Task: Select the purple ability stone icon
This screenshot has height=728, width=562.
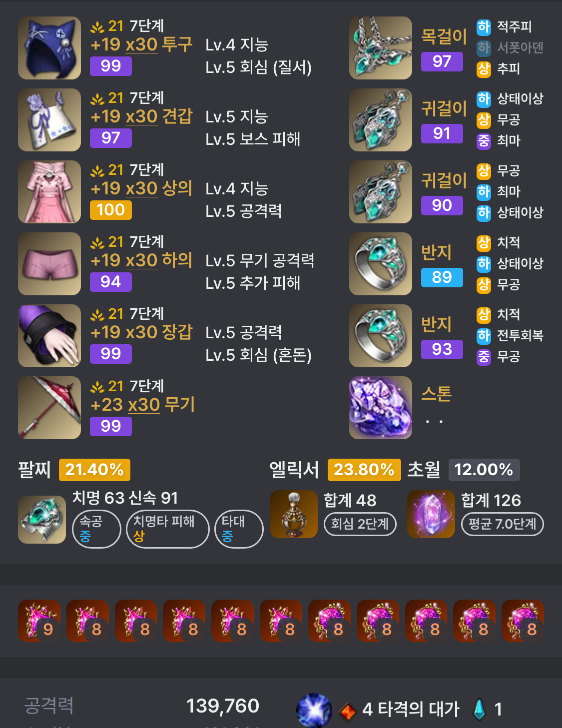Action: 381,408
